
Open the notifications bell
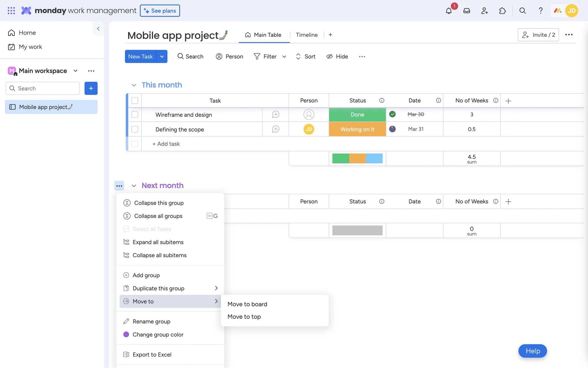449,11
